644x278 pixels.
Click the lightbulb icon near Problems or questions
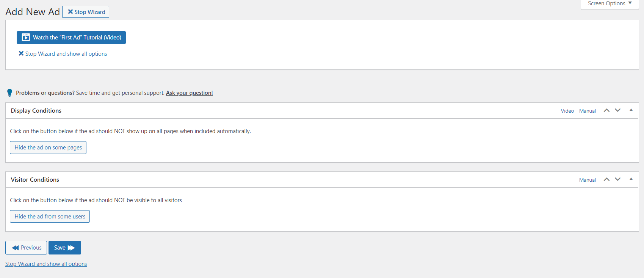[10, 93]
